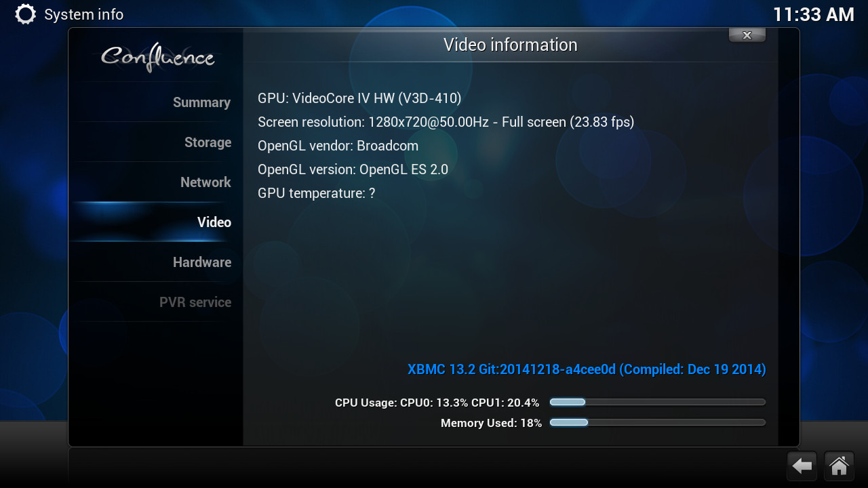The image size is (868, 488).
Task: Click the Video information heading
Action: coord(511,45)
